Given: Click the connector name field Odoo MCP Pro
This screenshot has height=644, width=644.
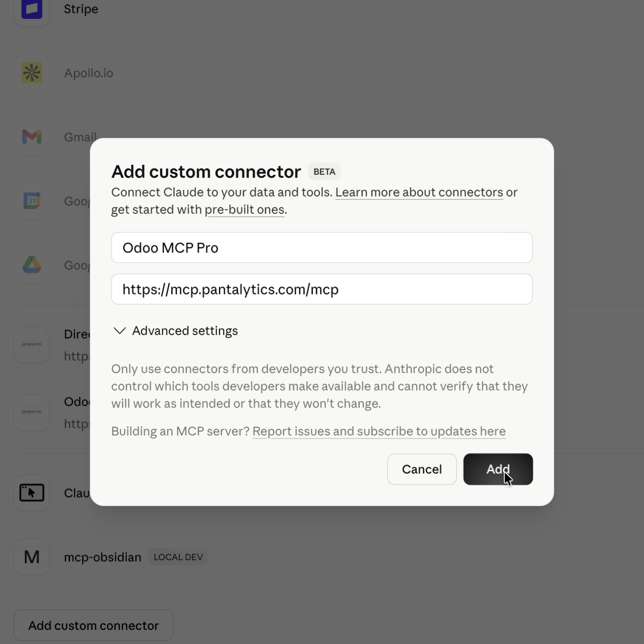Looking at the screenshot, I should click(x=322, y=248).
